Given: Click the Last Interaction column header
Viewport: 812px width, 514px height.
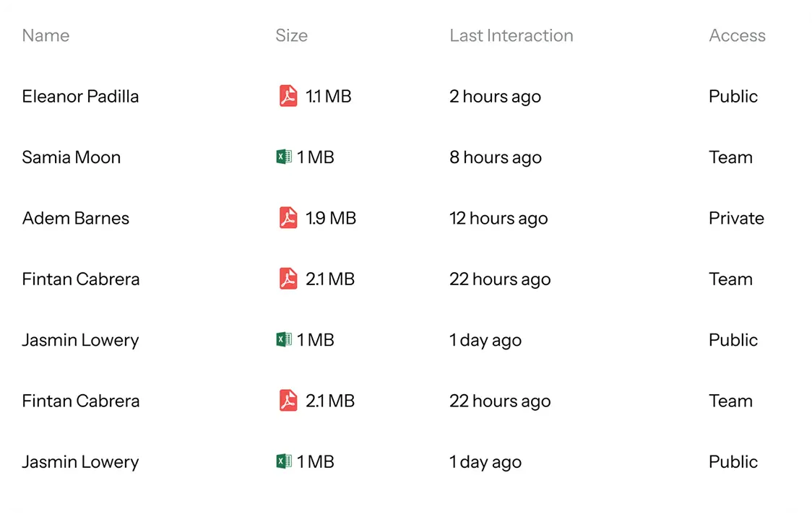Looking at the screenshot, I should (511, 35).
